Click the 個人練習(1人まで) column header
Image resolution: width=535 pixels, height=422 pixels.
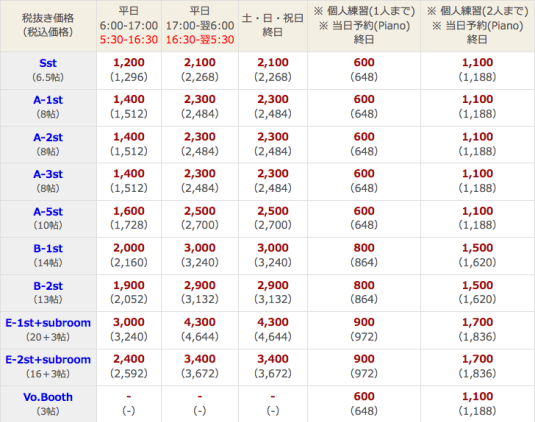pyautogui.click(x=364, y=26)
